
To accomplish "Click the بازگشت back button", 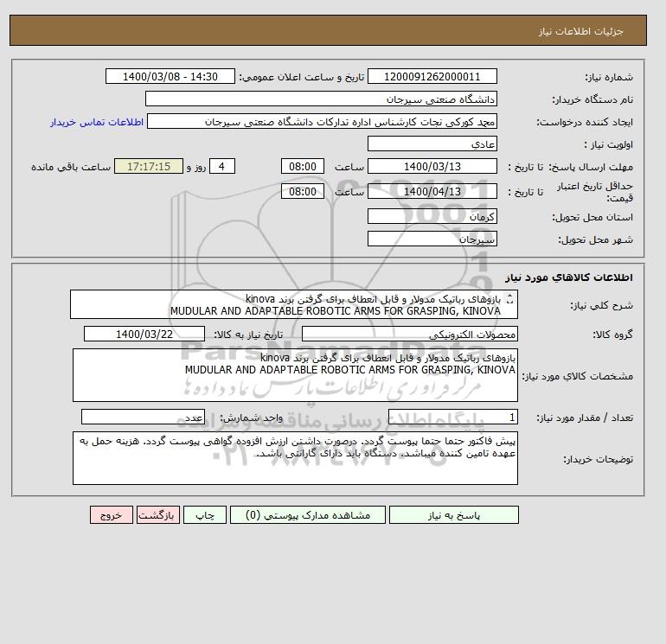I will coord(158,515).
